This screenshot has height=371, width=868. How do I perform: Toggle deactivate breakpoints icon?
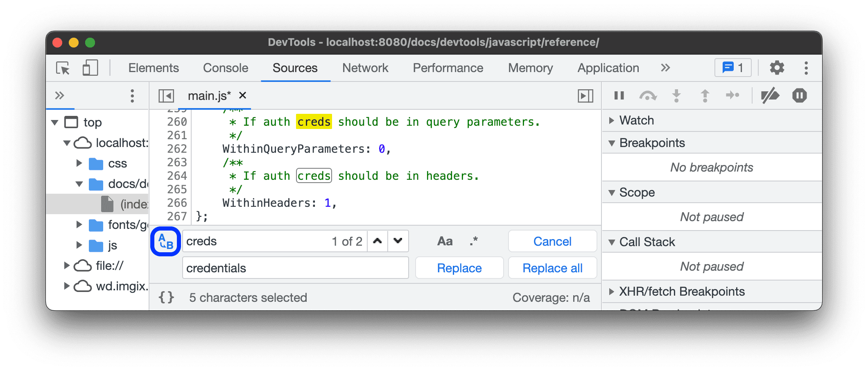coord(770,96)
